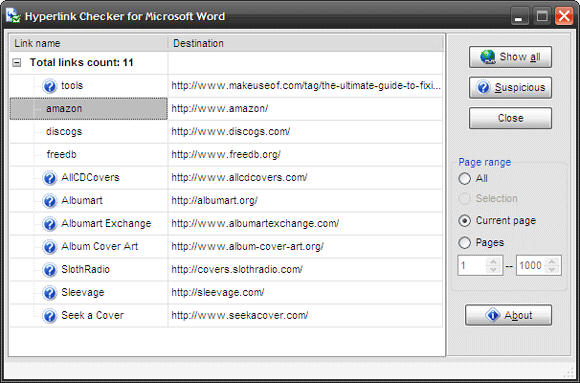The width and height of the screenshot is (580, 383).
Task: Click the Hyperlink Checker title bar app icon
Action: (13, 16)
